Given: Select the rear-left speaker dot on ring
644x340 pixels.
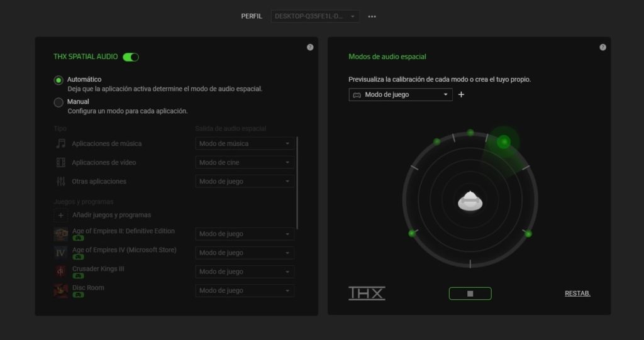Looking at the screenshot, I should tap(412, 234).
